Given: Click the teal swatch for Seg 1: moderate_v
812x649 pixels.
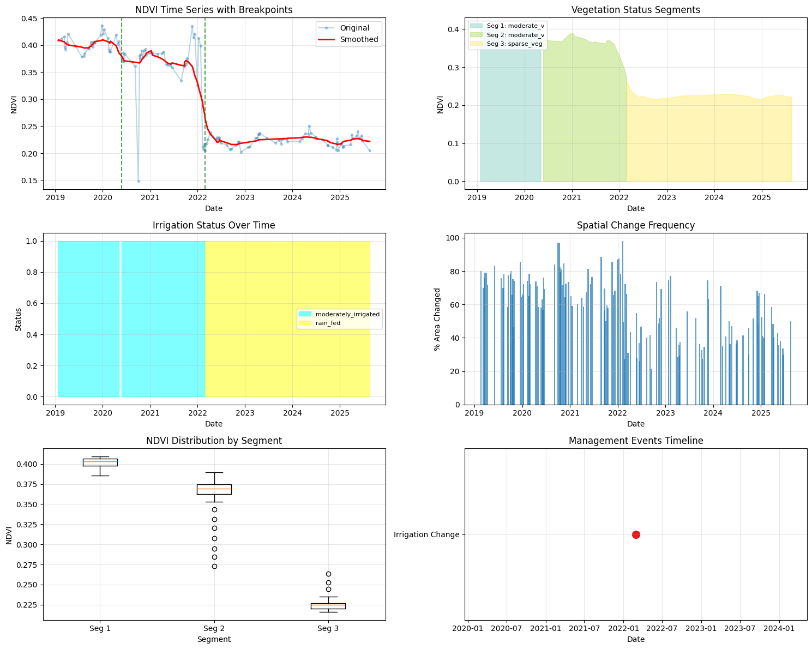Looking at the screenshot, I should [x=477, y=25].
